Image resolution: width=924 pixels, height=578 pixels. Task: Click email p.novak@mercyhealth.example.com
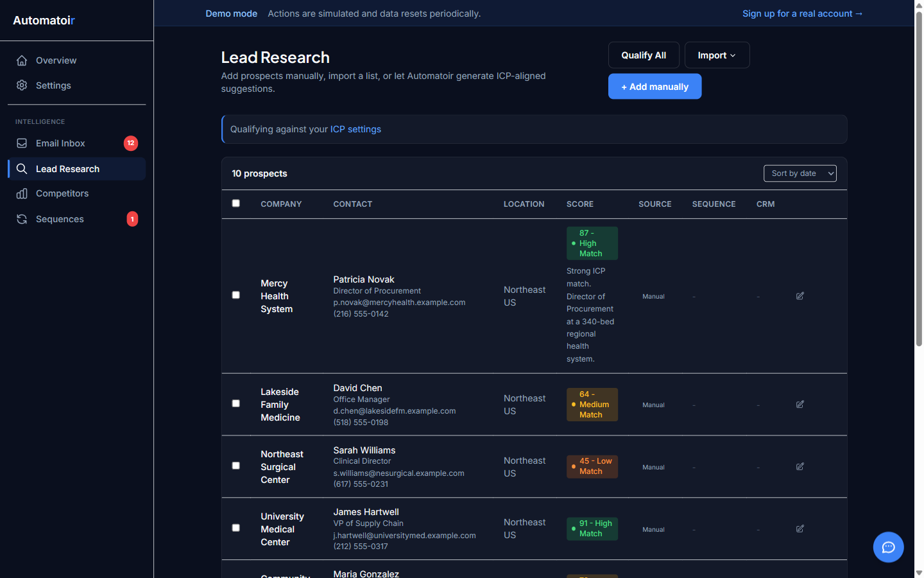[399, 302]
